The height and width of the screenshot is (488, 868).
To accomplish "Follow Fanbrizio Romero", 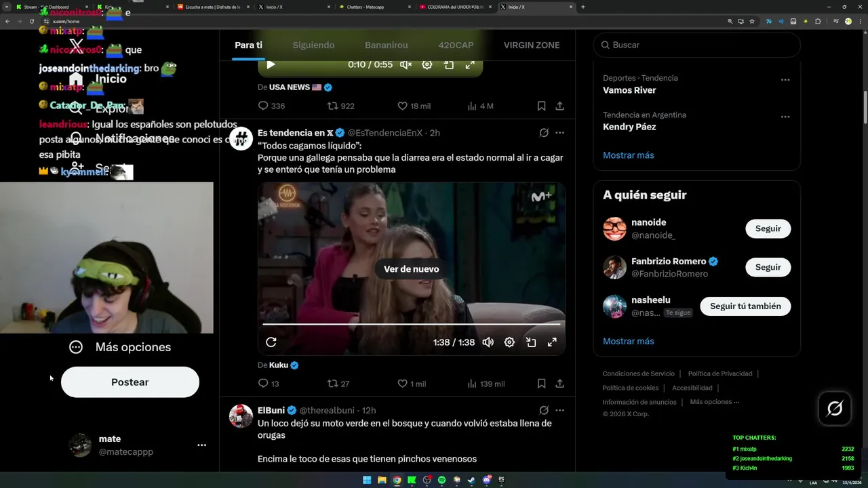I will pos(768,267).
